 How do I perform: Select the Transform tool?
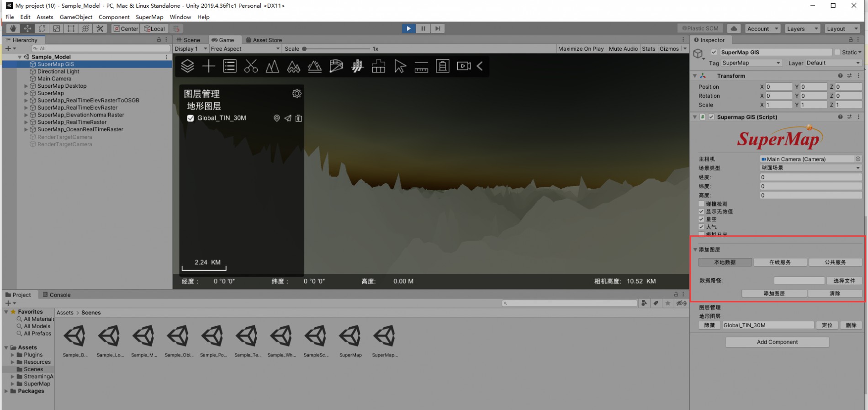point(85,28)
